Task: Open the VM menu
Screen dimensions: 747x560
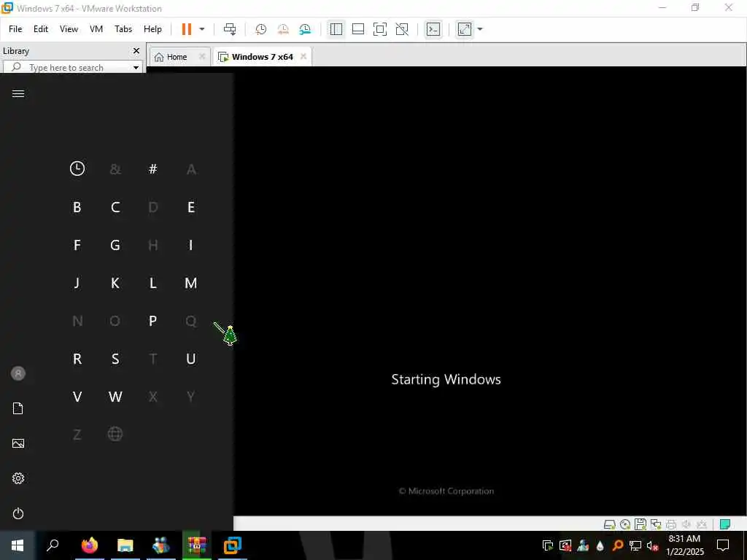Action: pos(96,29)
